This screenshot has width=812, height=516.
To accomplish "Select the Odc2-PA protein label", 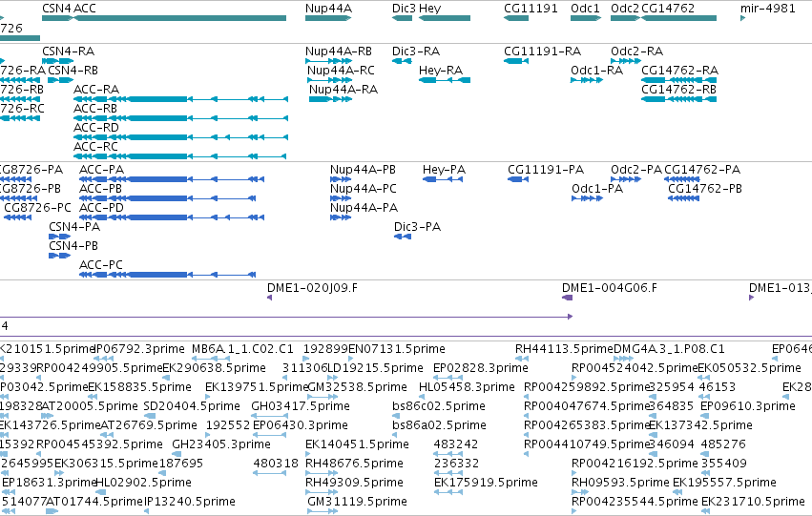I will tap(636, 170).
